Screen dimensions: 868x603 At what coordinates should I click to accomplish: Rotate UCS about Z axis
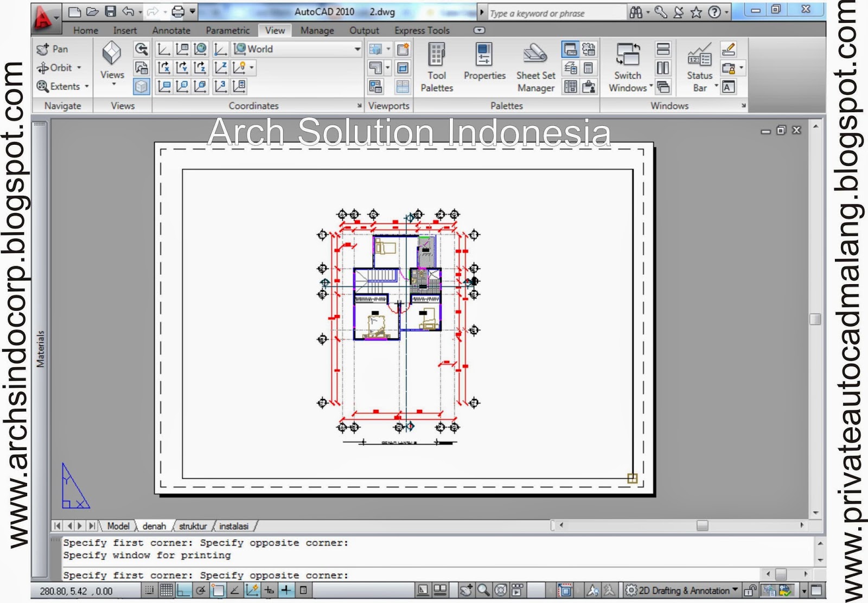coord(201,68)
